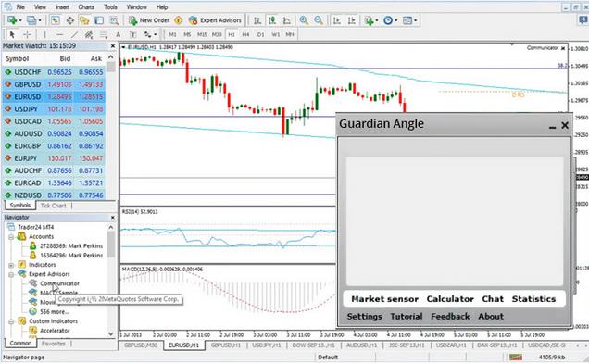
Task: Open the Tools menu
Action: click(110, 7)
